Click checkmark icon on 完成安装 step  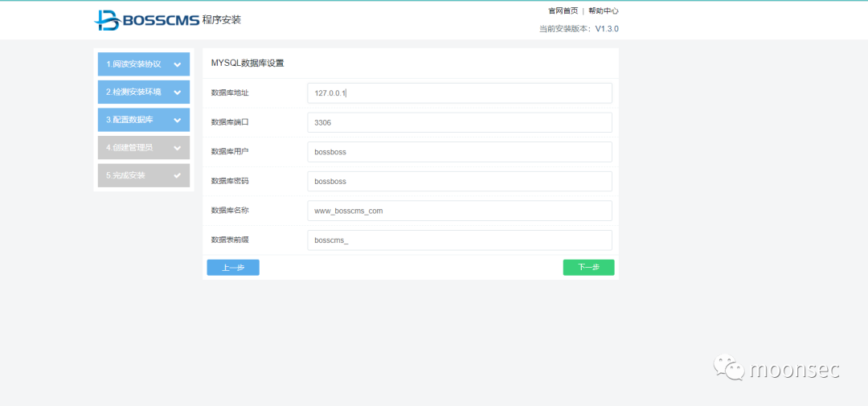pyautogui.click(x=177, y=175)
